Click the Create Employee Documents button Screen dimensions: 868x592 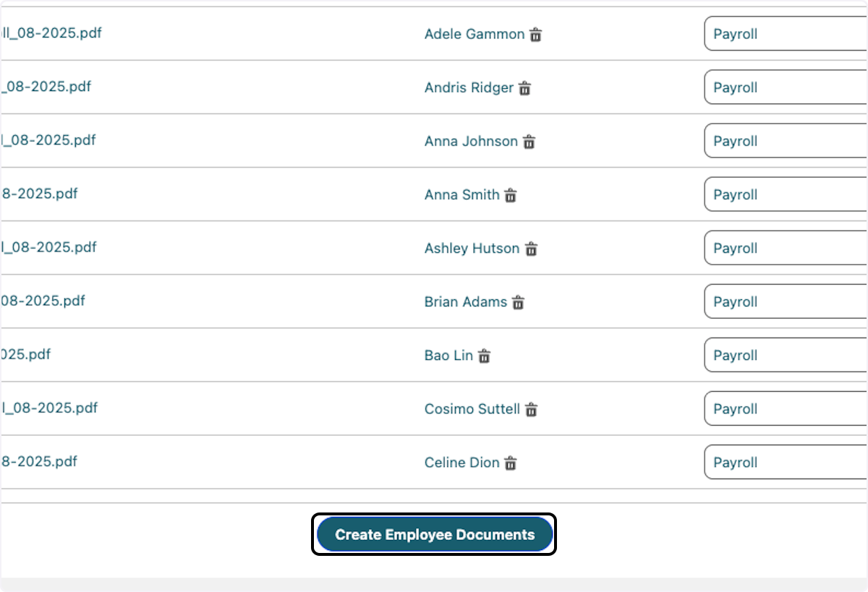pos(434,534)
